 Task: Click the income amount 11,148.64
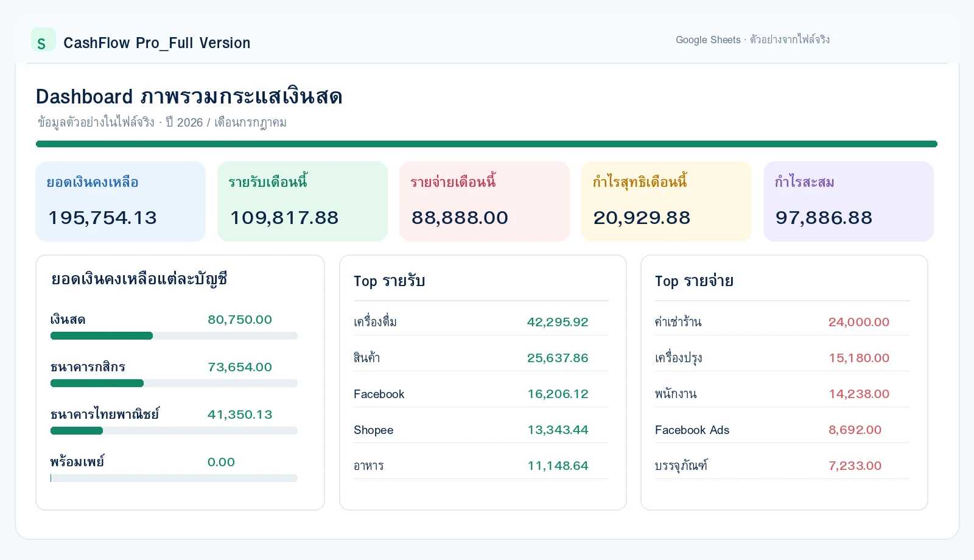(558, 466)
